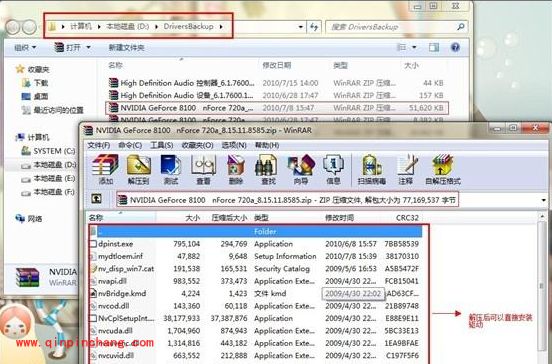
Task: Open Downloads (下载) in Explorer sidebar
Action: click(x=36, y=83)
